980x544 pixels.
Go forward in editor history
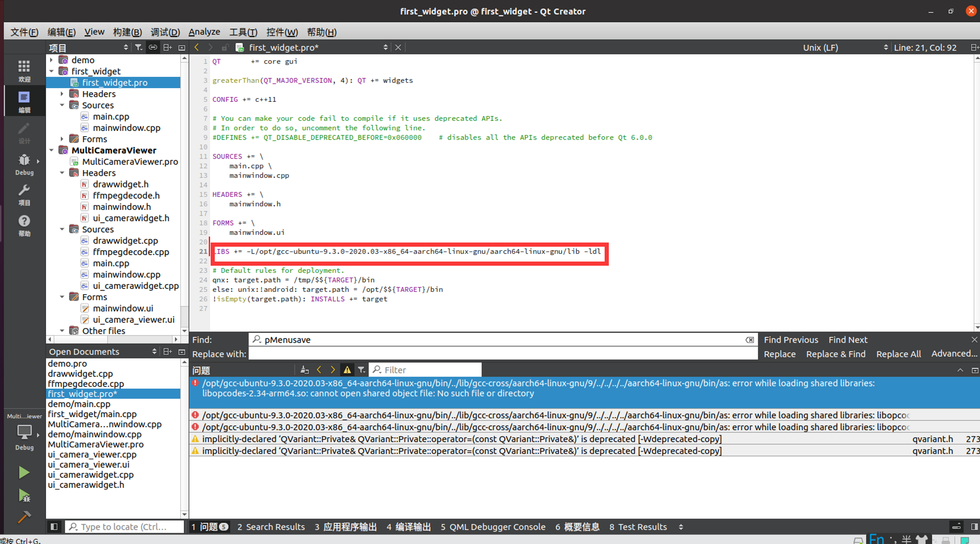211,47
